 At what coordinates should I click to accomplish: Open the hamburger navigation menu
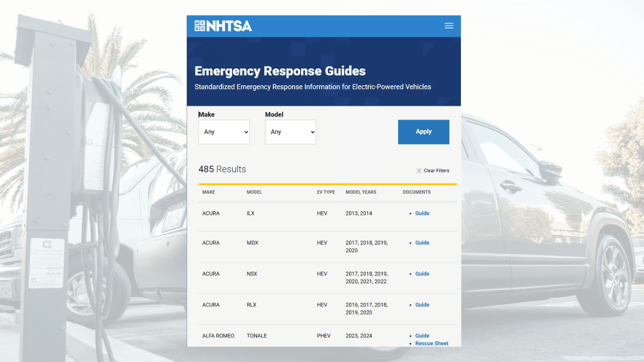(x=449, y=26)
